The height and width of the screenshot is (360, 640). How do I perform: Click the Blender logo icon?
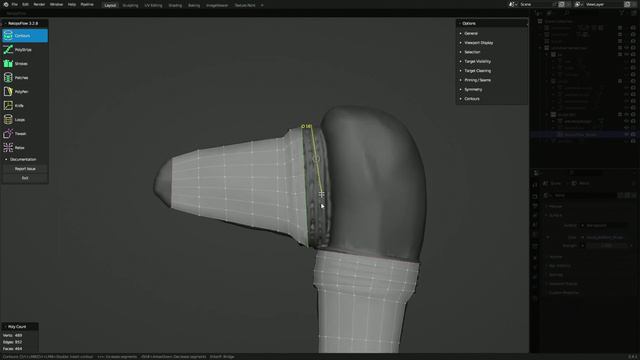click(6, 4)
